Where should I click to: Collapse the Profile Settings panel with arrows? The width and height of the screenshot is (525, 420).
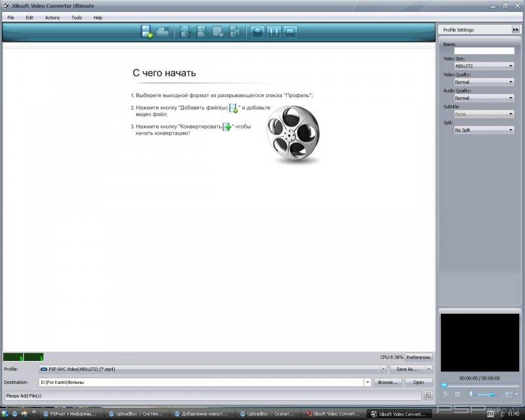[x=516, y=30]
